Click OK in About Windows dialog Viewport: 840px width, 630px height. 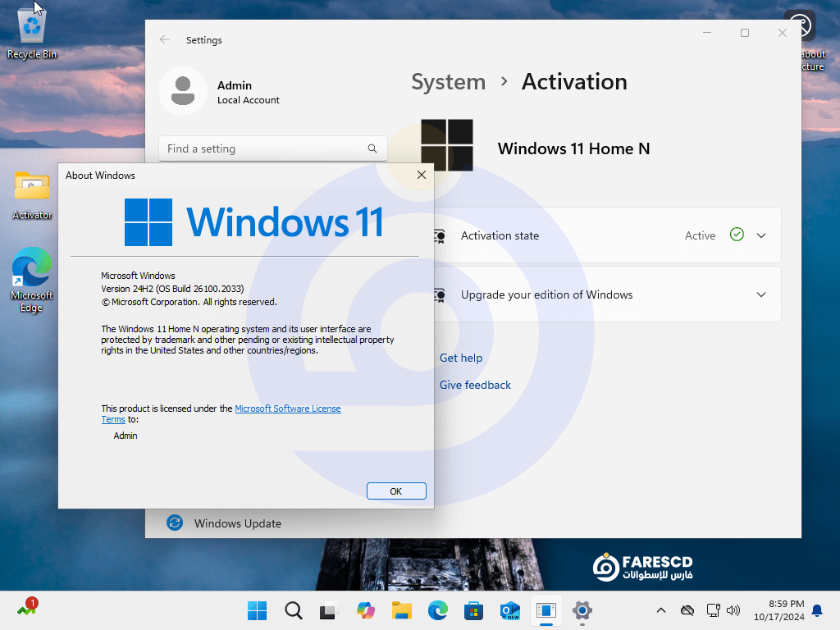point(396,491)
